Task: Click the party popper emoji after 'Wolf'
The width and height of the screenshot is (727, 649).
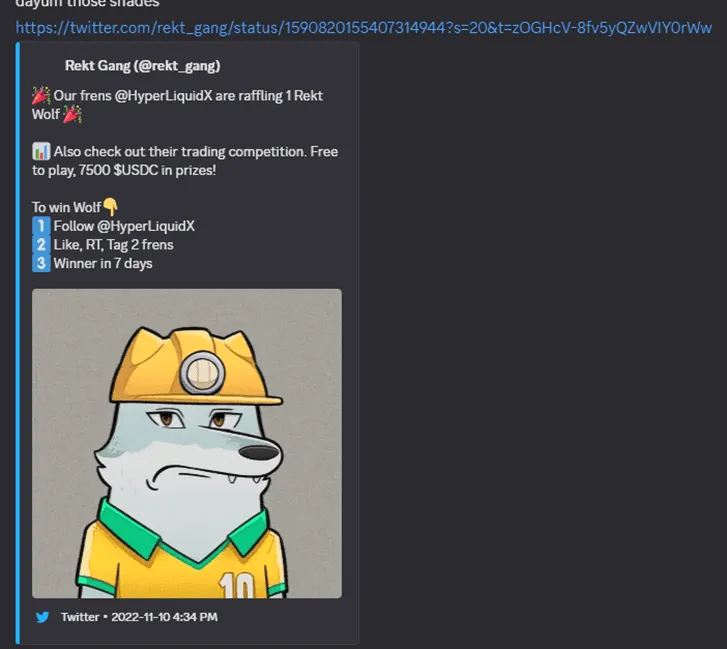Action: point(72,115)
